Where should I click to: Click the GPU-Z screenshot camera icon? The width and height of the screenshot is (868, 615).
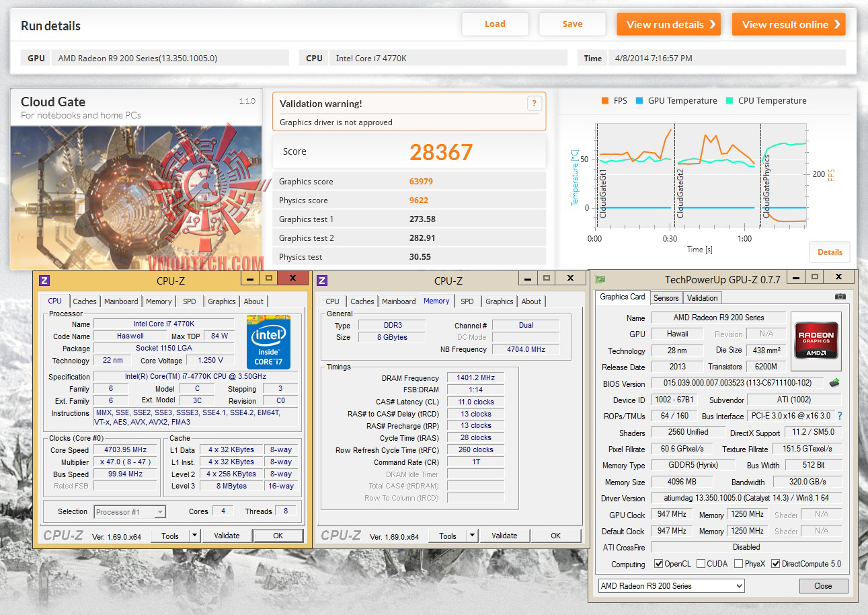tap(840, 296)
